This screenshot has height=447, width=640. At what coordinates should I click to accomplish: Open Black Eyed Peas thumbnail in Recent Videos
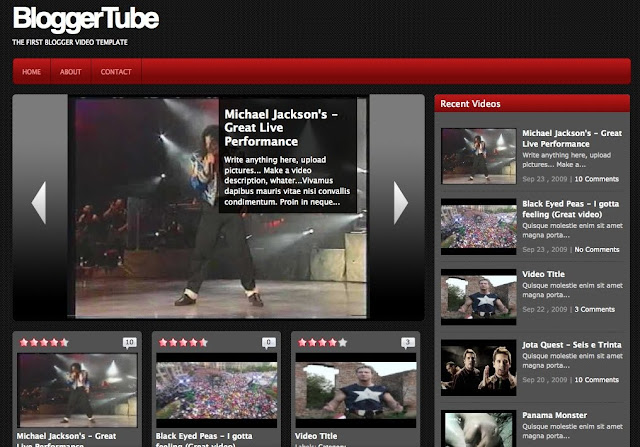point(478,227)
